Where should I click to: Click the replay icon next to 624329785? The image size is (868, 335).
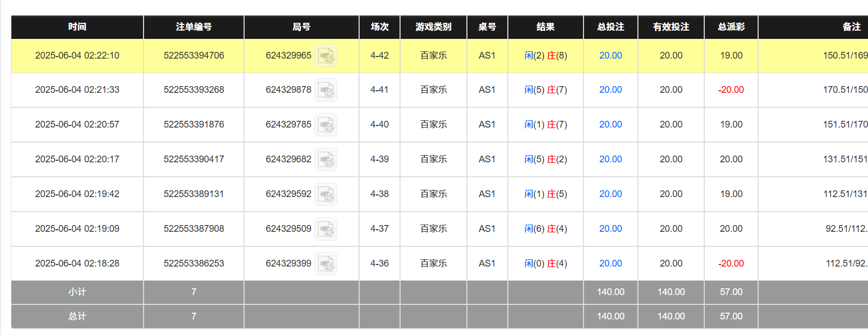(x=326, y=125)
